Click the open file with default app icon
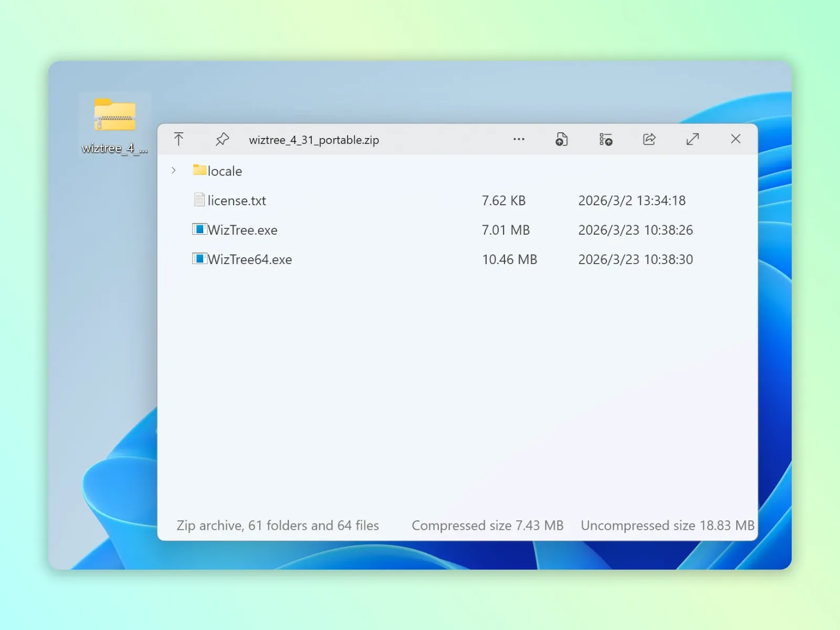Viewport: 840px width, 630px height. tap(562, 139)
